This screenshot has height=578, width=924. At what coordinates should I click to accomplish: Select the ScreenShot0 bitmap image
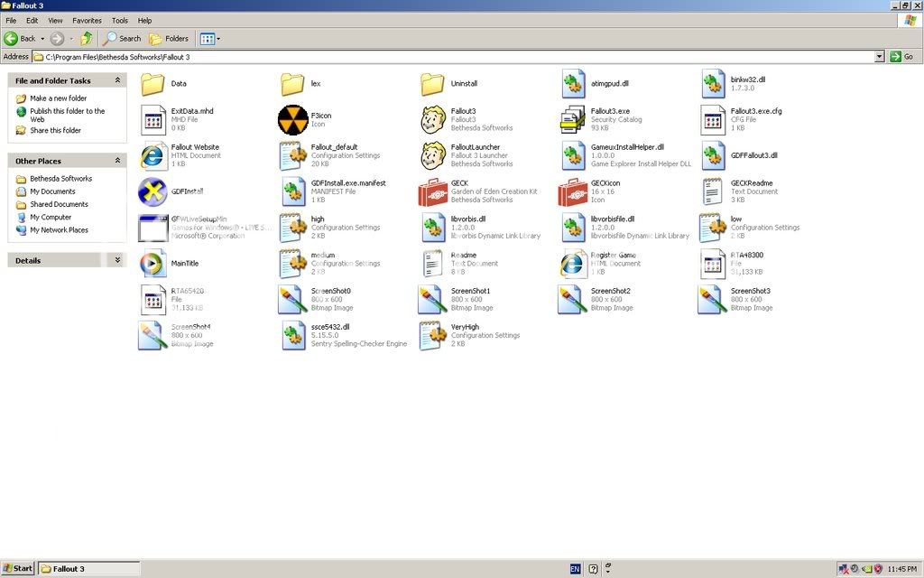tap(292, 299)
